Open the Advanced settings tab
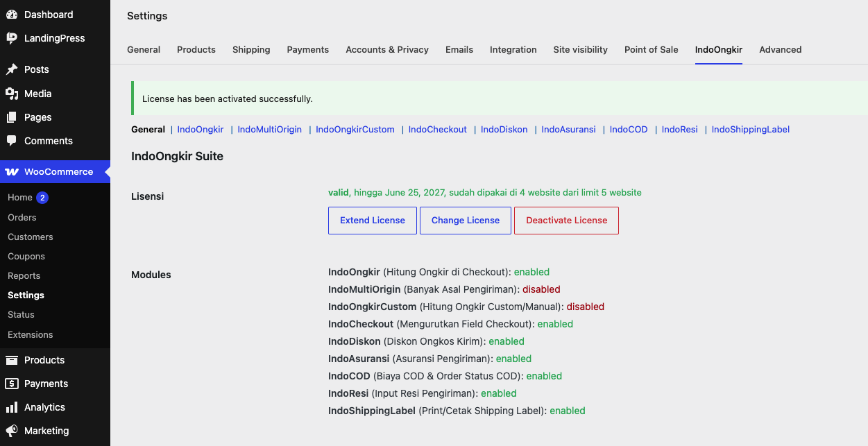 (x=781, y=49)
